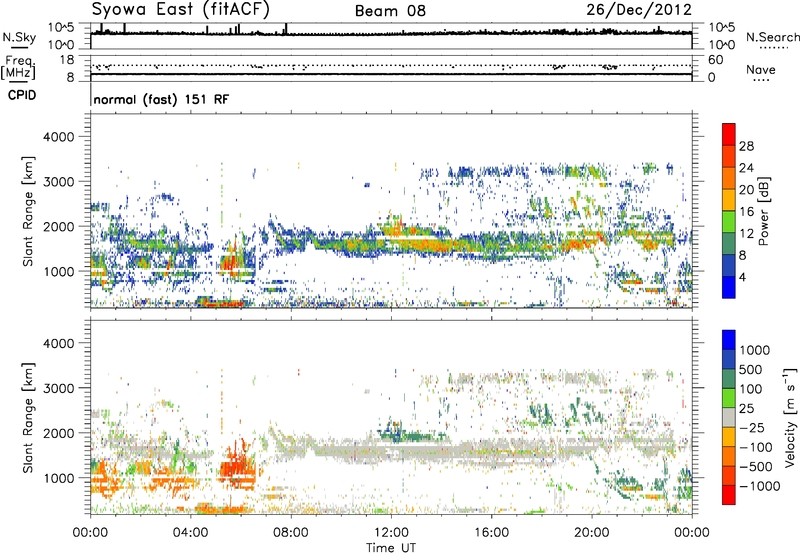This screenshot has height=554, width=800.
Task: Click the '08:00' time axis tick label
Action: [x=291, y=533]
